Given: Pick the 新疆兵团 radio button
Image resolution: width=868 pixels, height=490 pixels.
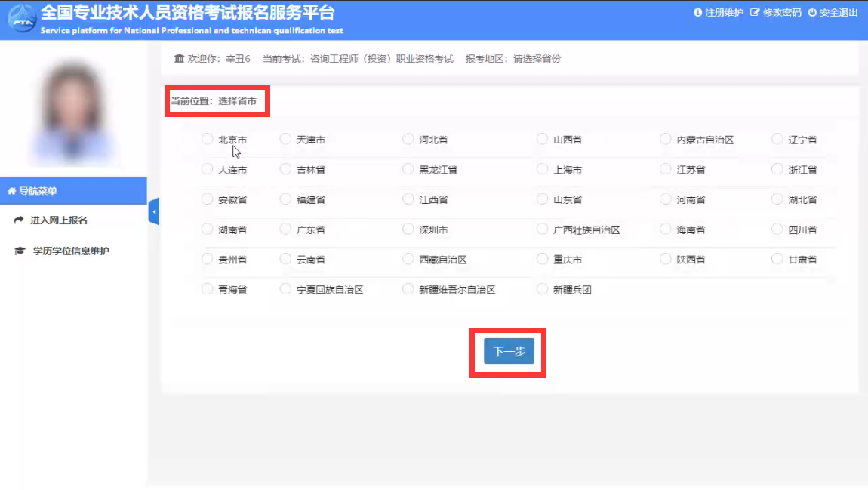Looking at the screenshot, I should [542, 288].
